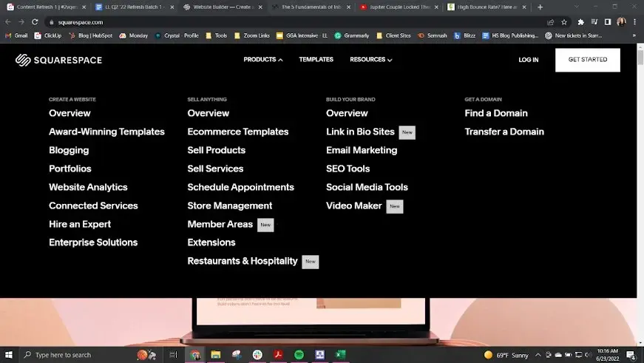Open Website Analytics link
Image resolution: width=644 pixels, height=363 pixels.
click(88, 187)
